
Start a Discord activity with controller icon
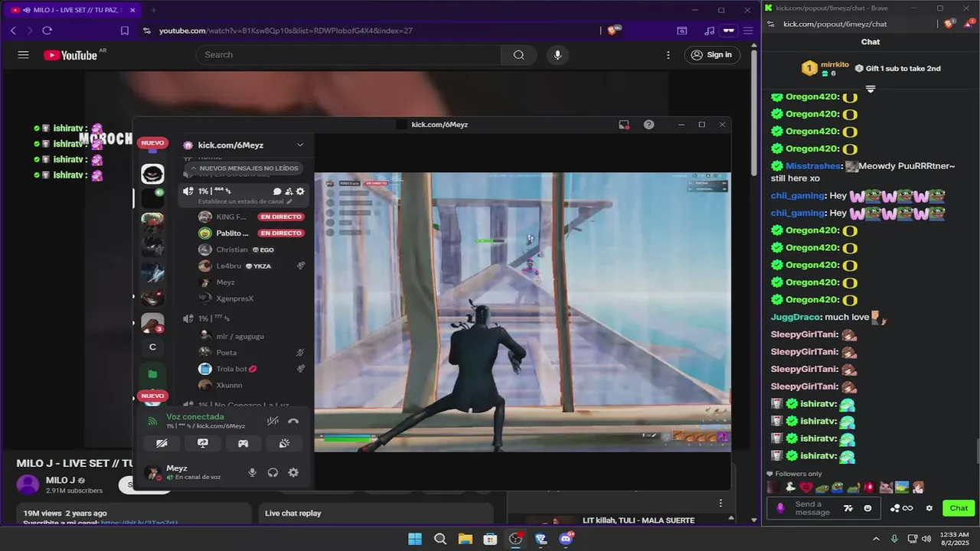coord(243,443)
